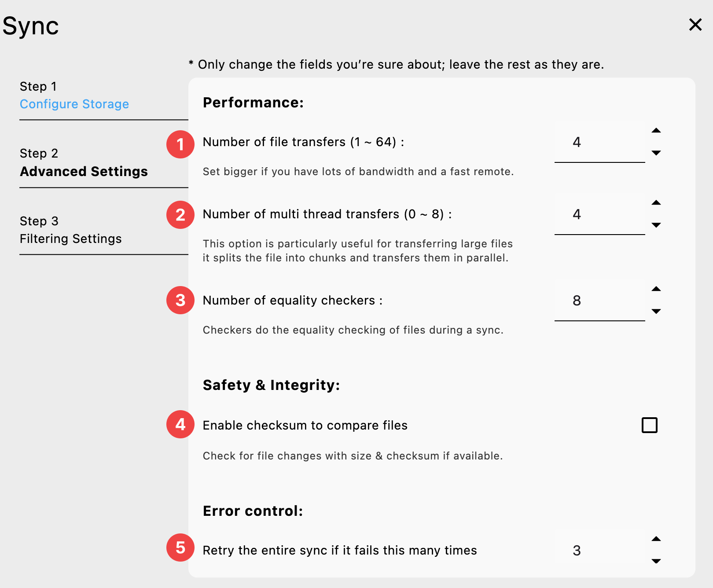This screenshot has height=588, width=713.
Task: Increase the number of equality checkers
Action: pyautogui.click(x=656, y=289)
